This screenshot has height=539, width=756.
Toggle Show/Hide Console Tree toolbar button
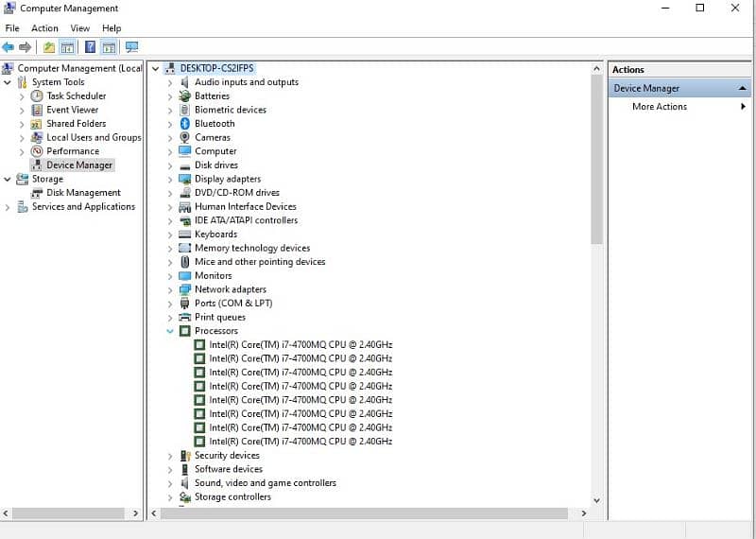(67, 47)
